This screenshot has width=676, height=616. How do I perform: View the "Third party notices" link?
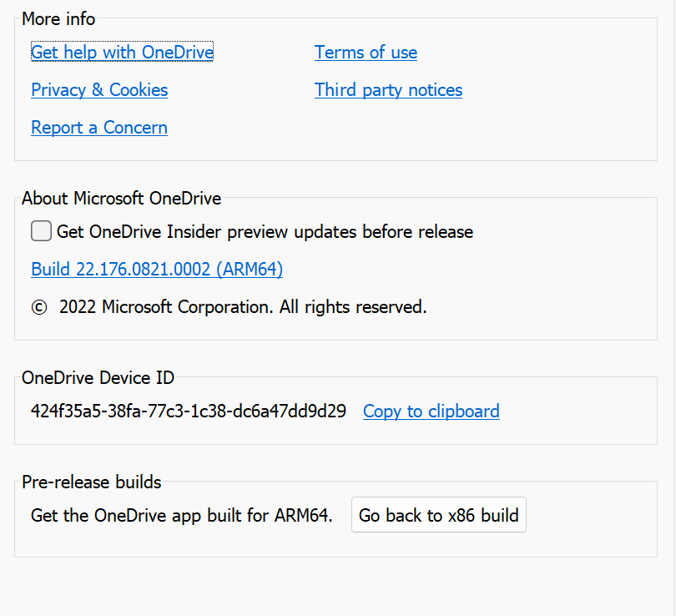click(x=388, y=89)
